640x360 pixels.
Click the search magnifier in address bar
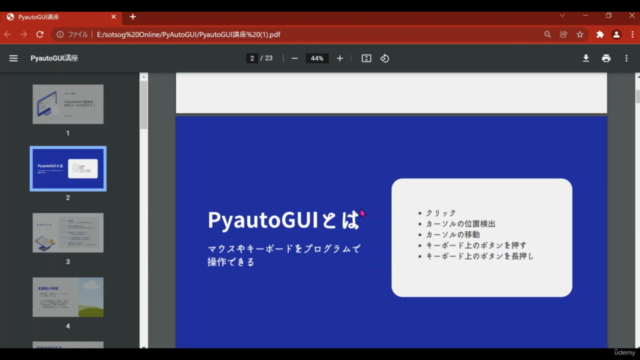[x=547, y=35]
